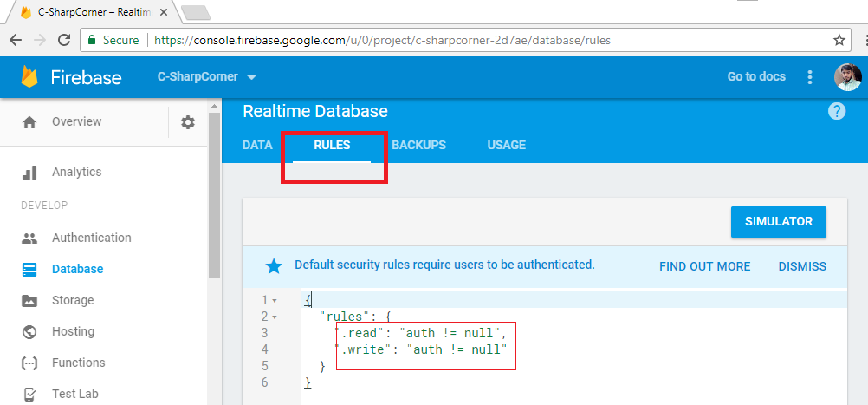
Task: Click the ".write" rule line
Action: click(421, 350)
